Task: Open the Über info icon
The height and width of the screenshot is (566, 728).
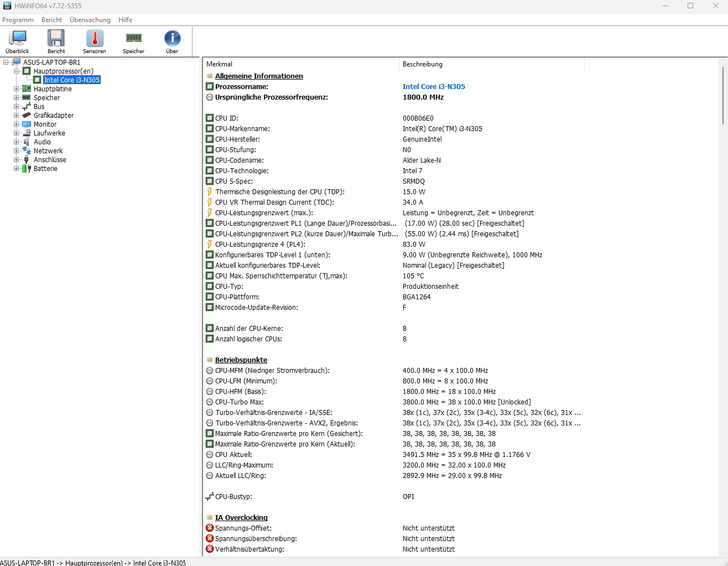Action: 172,39
